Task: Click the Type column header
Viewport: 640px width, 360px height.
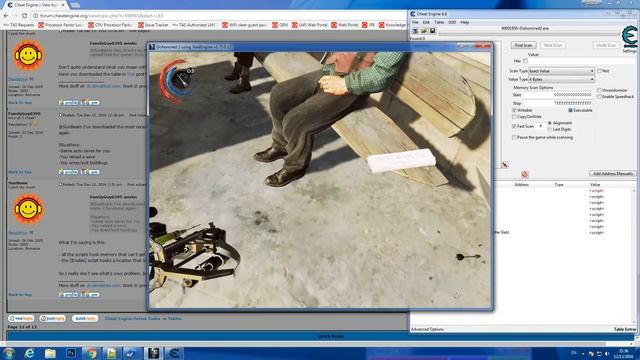Action: [559, 185]
